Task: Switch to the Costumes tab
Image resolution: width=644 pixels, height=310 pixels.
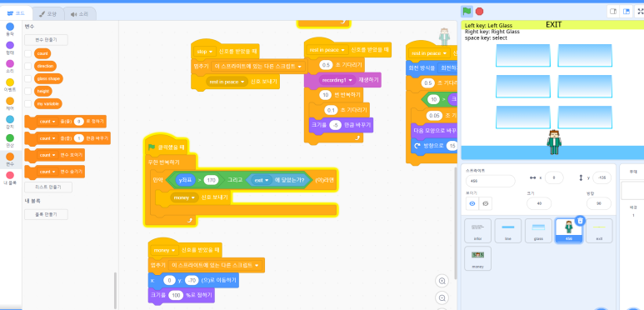Action: pyautogui.click(x=47, y=14)
